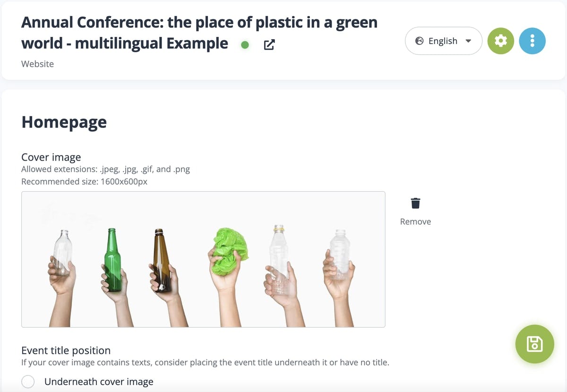Click the "Homepage" section heading
The width and height of the screenshot is (567, 392).
point(64,122)
